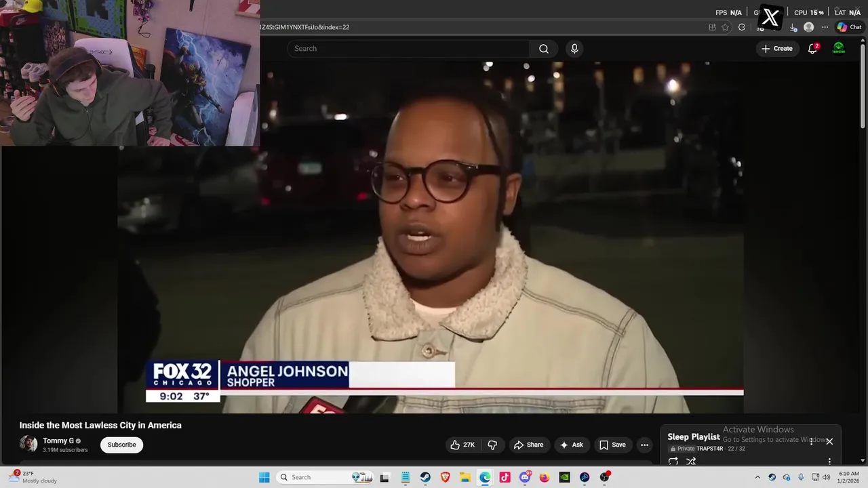The width and height of the screenshot is (868, 488).
Task: Start voice search with the microphone icon
Action: 574,49
